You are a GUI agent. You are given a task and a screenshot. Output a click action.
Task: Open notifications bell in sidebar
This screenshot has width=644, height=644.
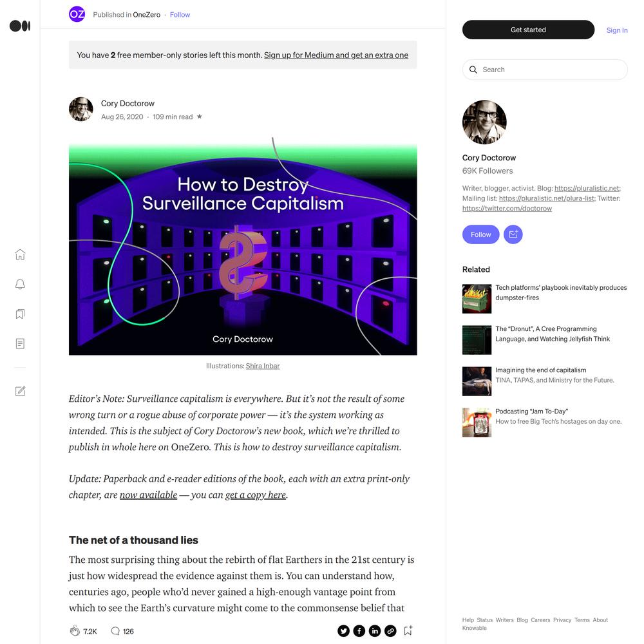coord(20,284)
